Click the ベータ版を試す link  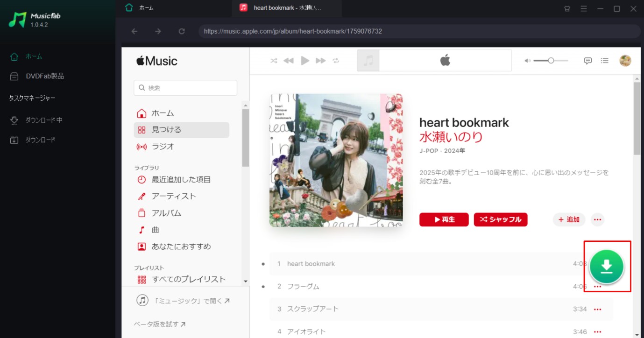point(159,324)
